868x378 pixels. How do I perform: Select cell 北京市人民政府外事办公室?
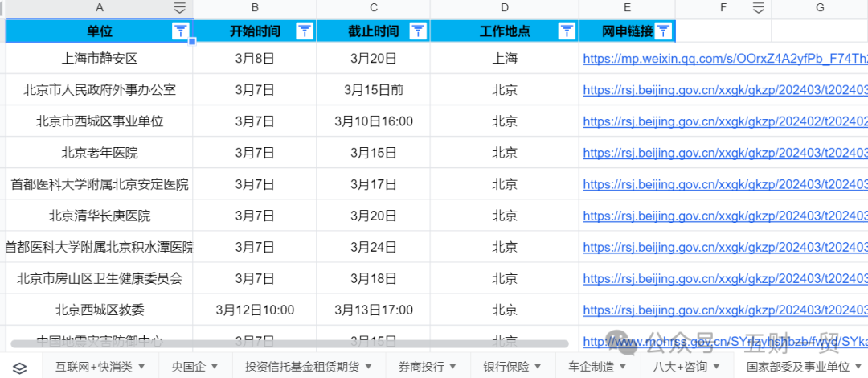tap(100, 90)
